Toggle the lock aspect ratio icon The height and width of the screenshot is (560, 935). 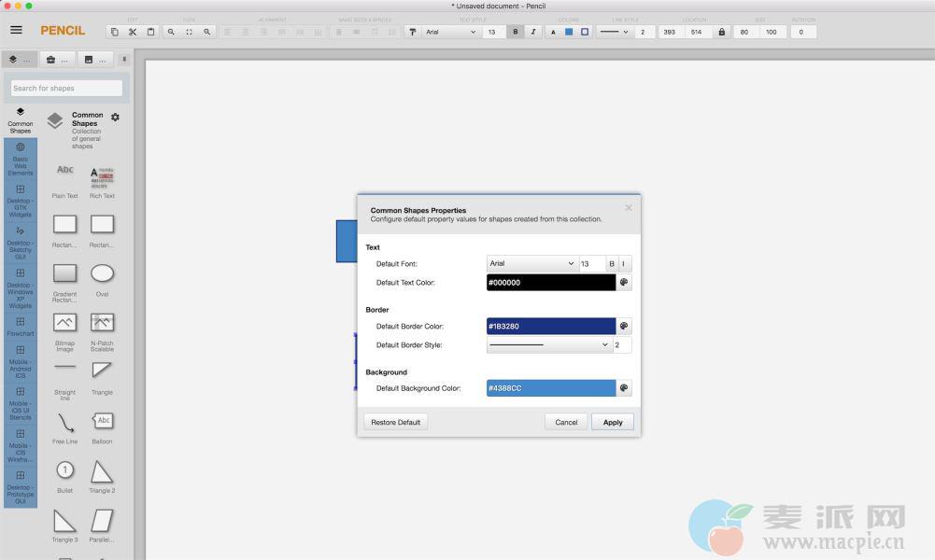click(x=721, y=32)
